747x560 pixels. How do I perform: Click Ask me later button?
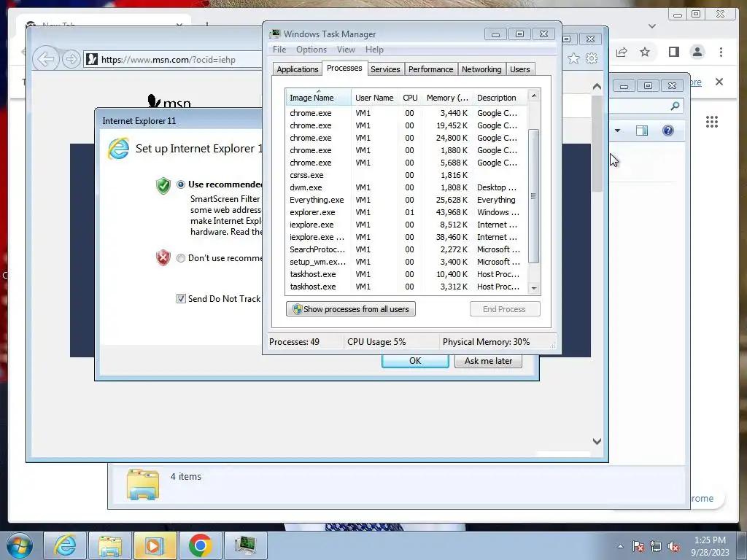point(488,361)
